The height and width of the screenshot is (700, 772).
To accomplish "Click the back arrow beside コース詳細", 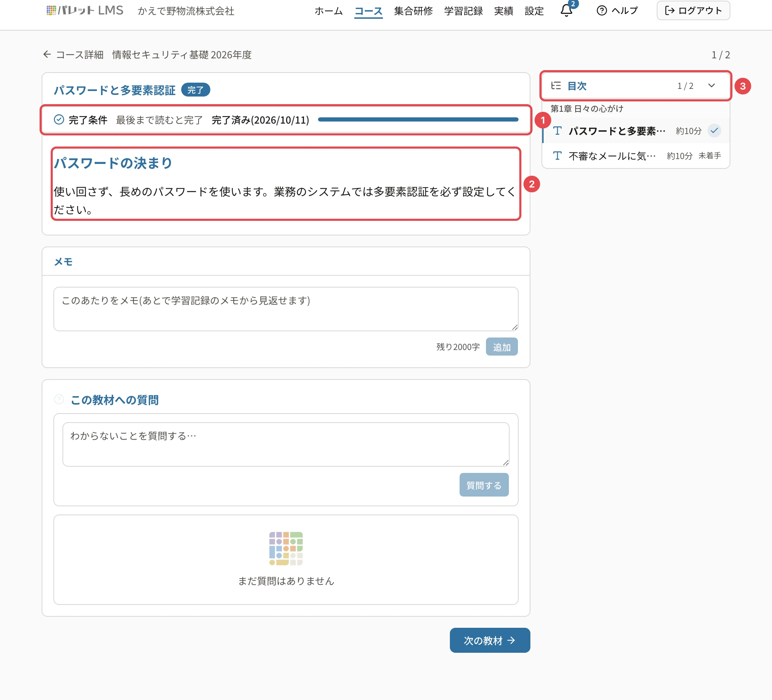I will point(47,55).
